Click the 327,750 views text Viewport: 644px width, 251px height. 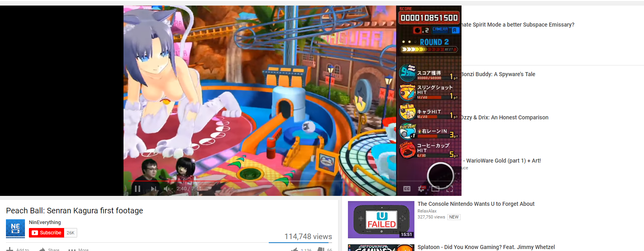(x=431, y=217)
